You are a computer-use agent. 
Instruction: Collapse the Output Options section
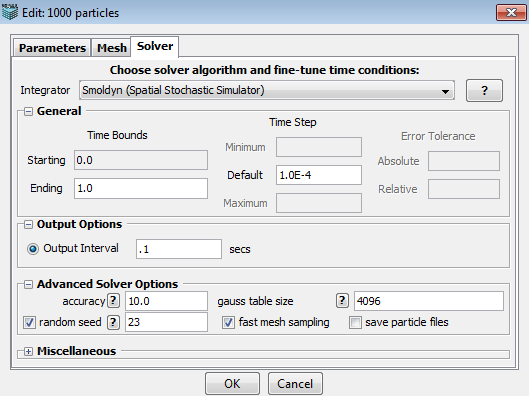[28, 225]
